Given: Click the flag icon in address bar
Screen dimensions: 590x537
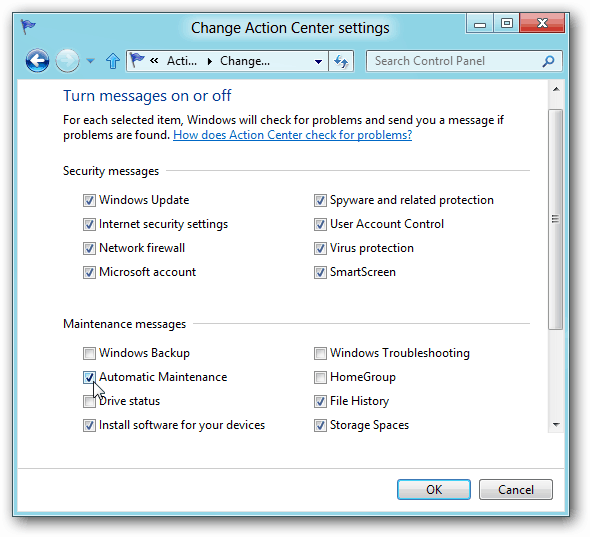Looking at the screenshot, I should click(137, 61).
